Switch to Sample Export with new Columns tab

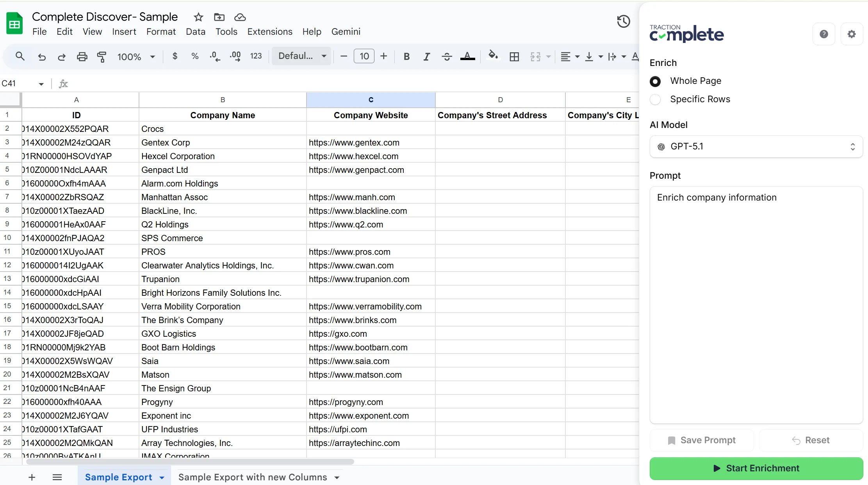tap(252, 477)
